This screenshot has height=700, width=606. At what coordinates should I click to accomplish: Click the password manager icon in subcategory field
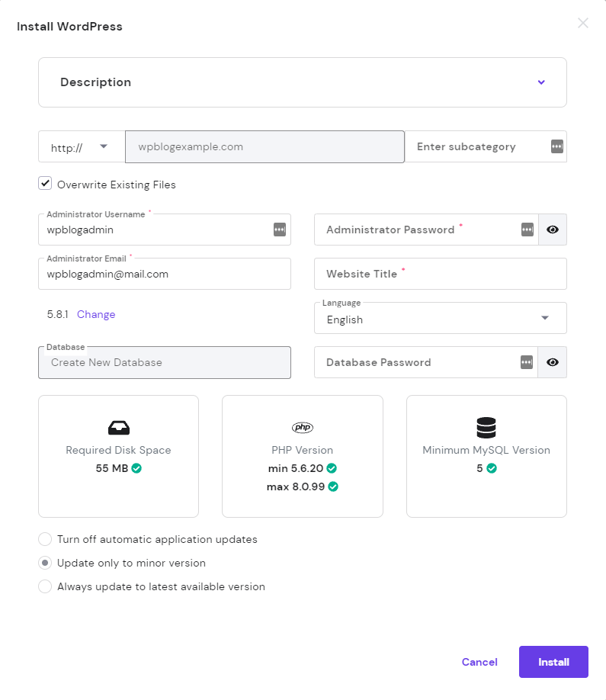(x=557, y=146)
